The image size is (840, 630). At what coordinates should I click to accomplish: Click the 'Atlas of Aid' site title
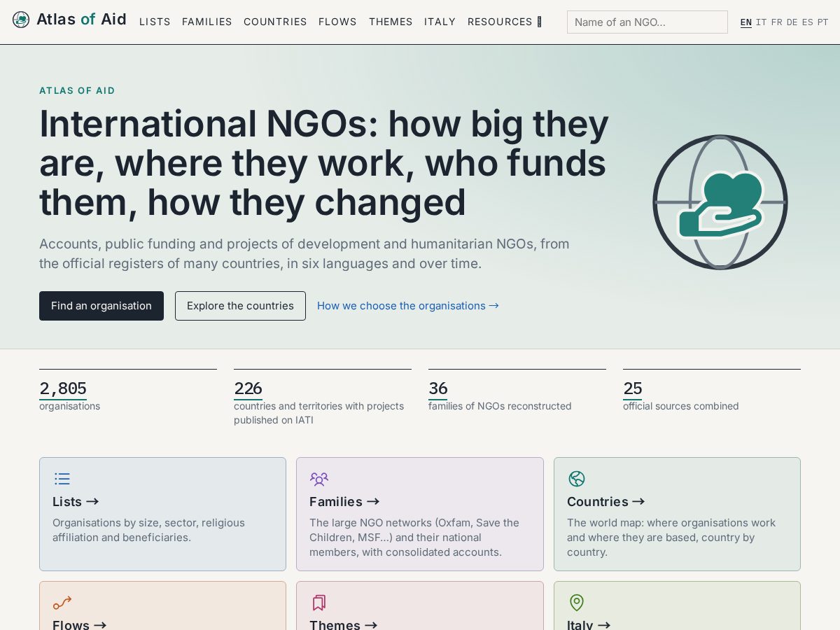tap(81, 20)
